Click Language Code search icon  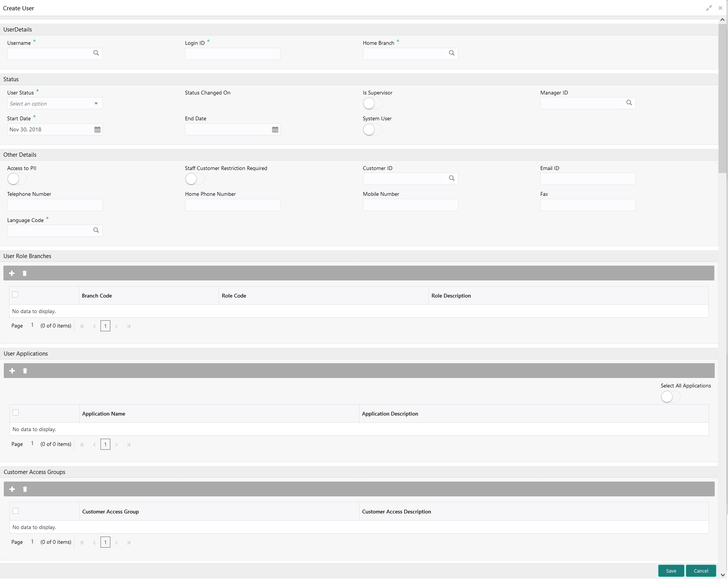pos(96,230)
